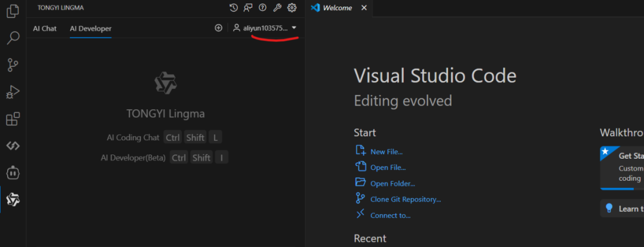Click the Clone Git Repository... link
This screenshot has width=644, height=247.
(406, 199)
